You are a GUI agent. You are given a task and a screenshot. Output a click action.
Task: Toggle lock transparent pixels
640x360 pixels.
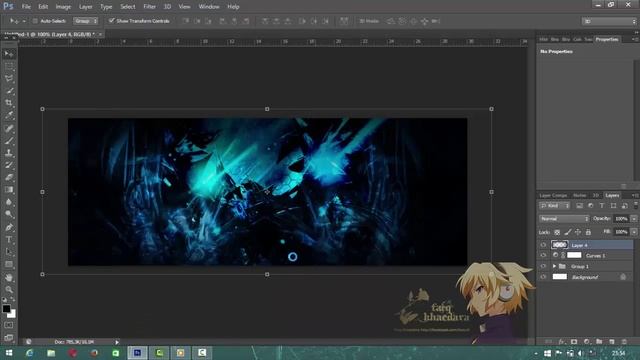pos(557,232)
